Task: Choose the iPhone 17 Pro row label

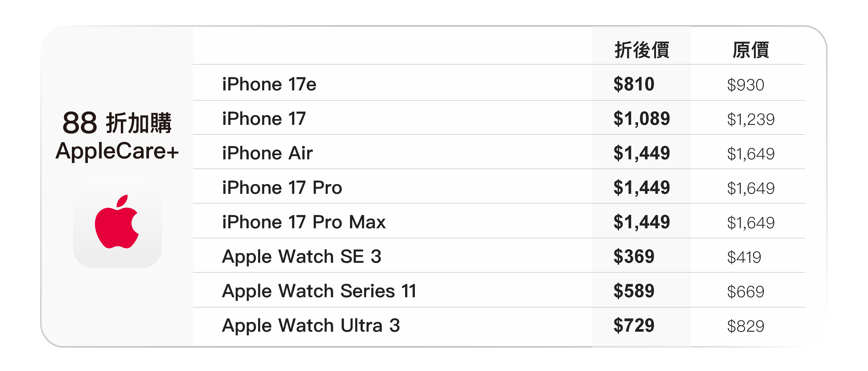Action: [282, 188]
